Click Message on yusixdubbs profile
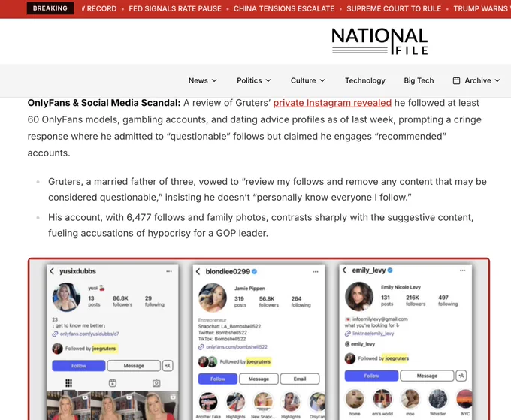This screenshot has width=511, height=420. [x=134, y=366]
